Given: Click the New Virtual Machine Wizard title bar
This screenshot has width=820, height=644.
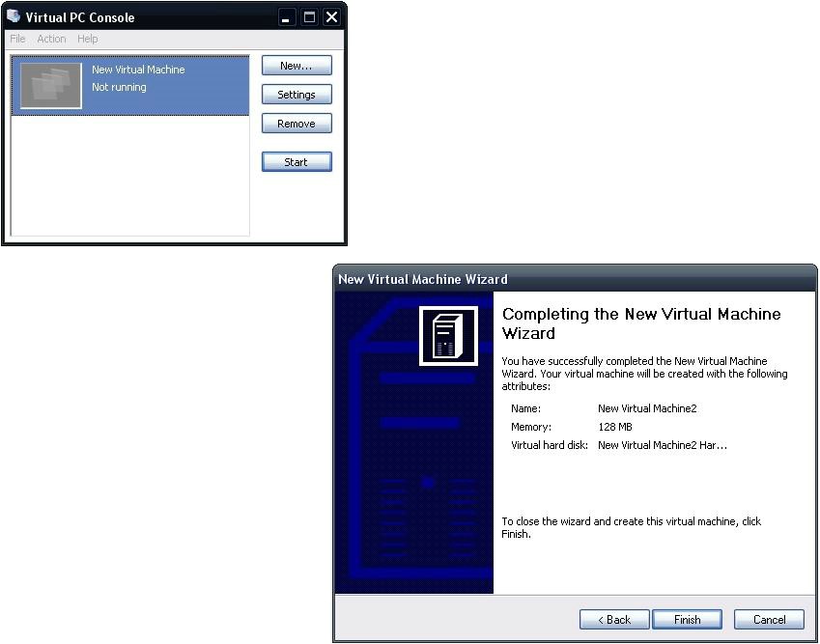Looking at the screenshot, I should (x=576, y=279).
